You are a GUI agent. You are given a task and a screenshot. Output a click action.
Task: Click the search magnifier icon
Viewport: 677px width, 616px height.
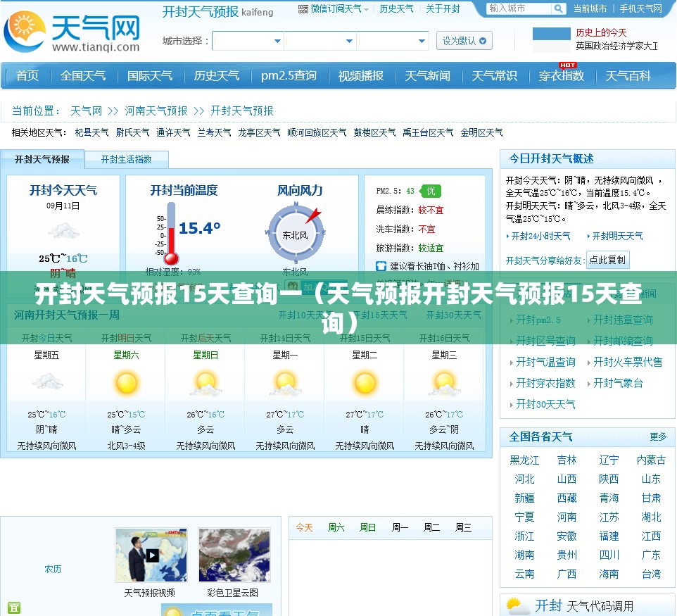point(558,8)
